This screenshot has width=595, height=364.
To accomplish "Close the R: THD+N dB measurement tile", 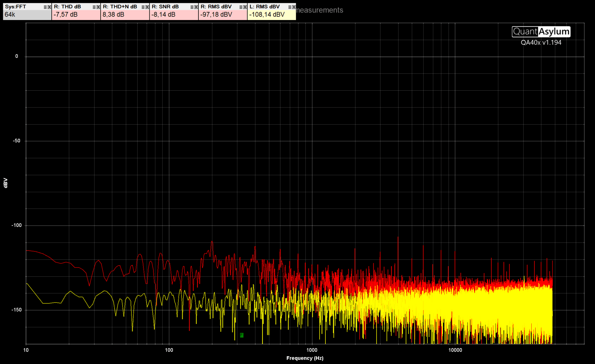I will pyautogui.click(x=147, y=7).
